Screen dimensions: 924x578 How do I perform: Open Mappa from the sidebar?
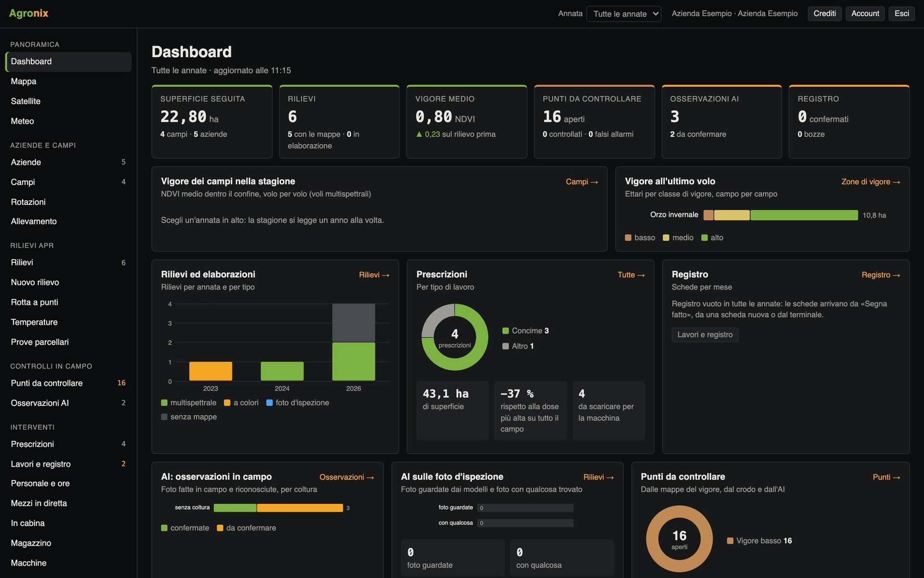(68, 81)
